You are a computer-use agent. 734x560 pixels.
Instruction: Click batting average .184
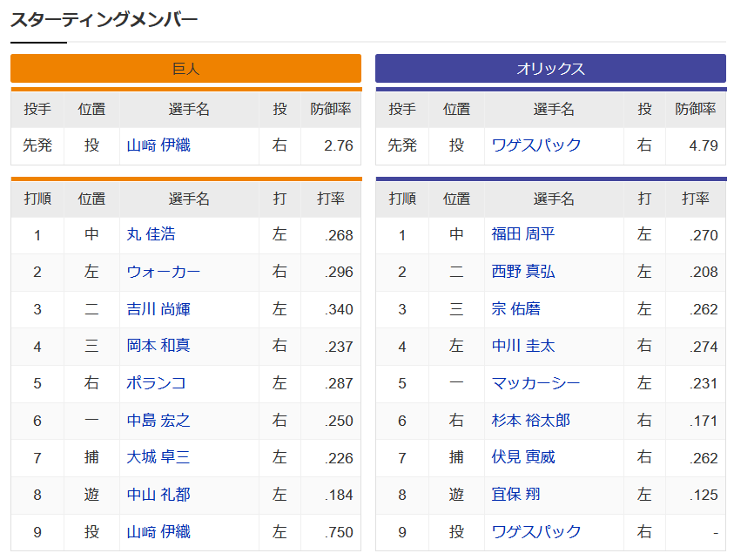coord(339,495)
